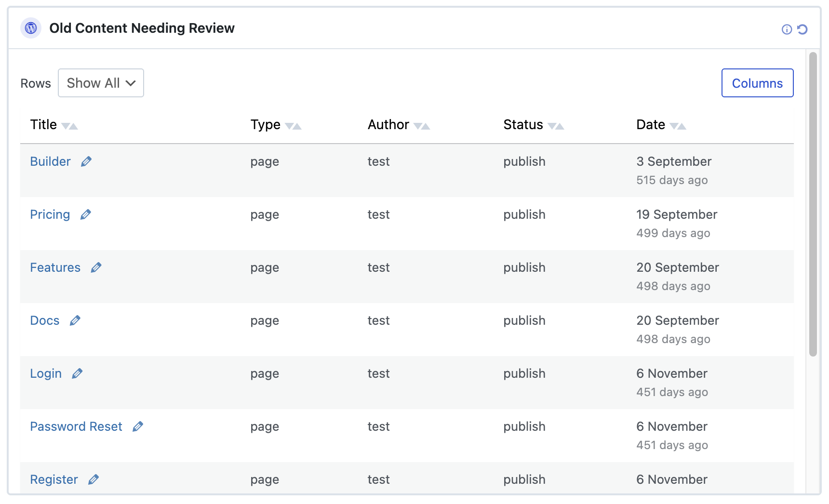829x504 pixels.
Task: Edit the Features page via pencil icon
Action: (x=96, y=267)
